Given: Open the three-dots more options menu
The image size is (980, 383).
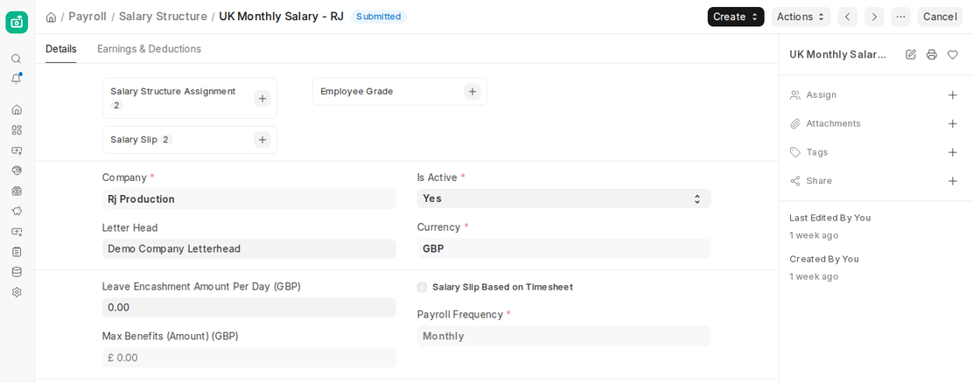Looking at the screenshot, I should pyautogui.click(x=900, y=17).
